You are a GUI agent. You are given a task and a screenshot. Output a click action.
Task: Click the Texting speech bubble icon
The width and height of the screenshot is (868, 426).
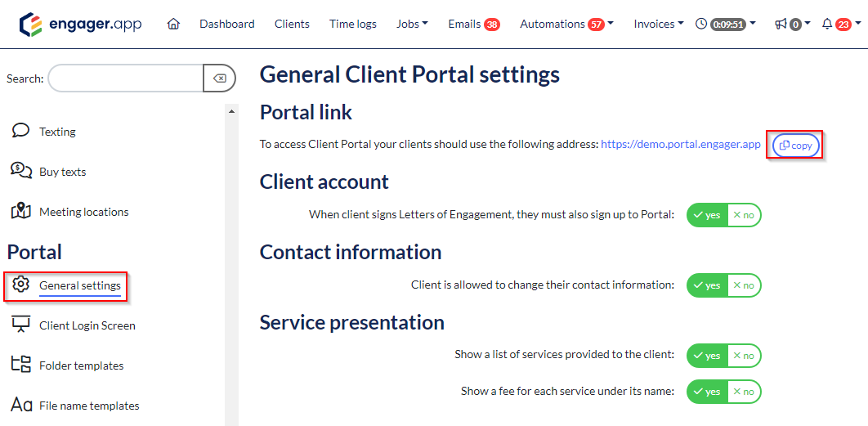(21, 132)
